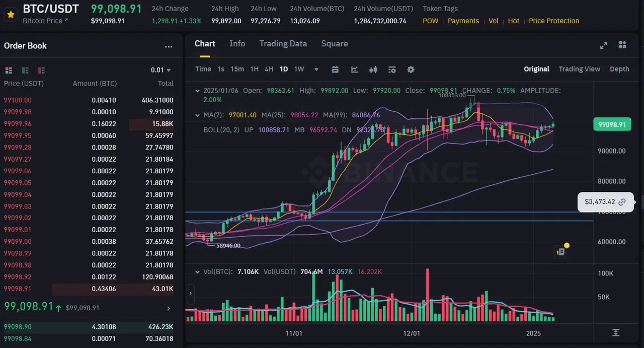644x348 pixels.
Task: Open the chart date range calendar icon
Action: point(335,69)
